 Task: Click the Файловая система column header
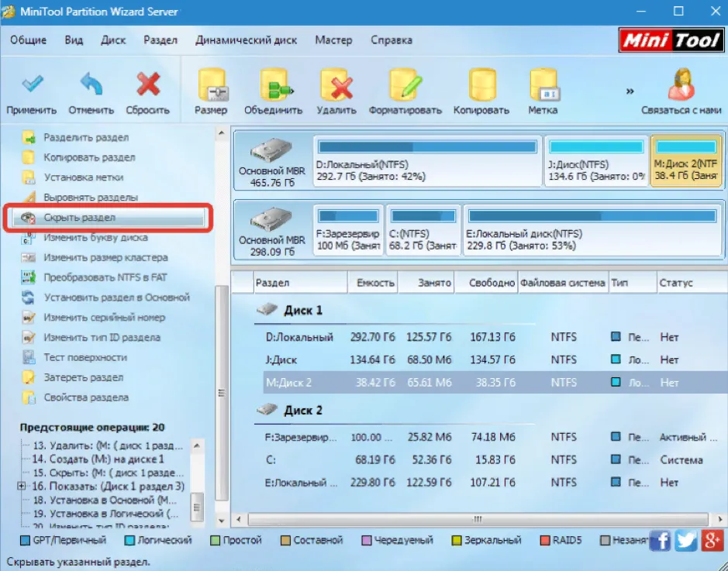click(563, 283)
